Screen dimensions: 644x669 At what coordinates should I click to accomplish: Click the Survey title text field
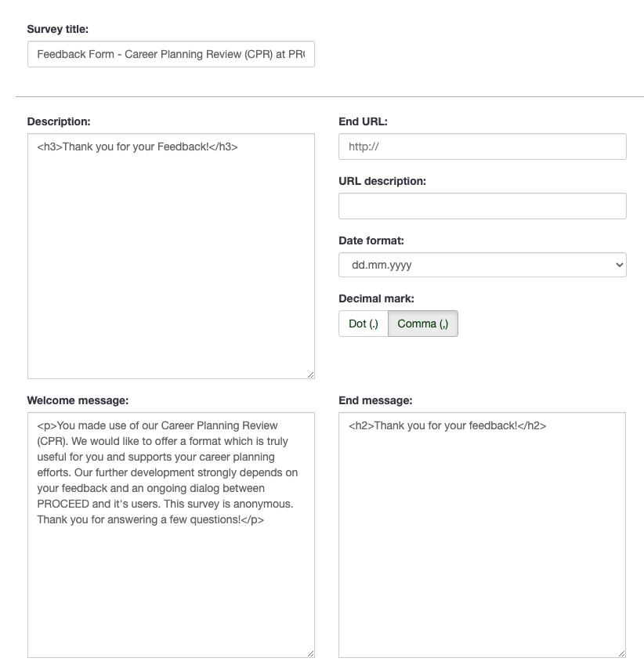pyautogui.click(x=171, y=55)
